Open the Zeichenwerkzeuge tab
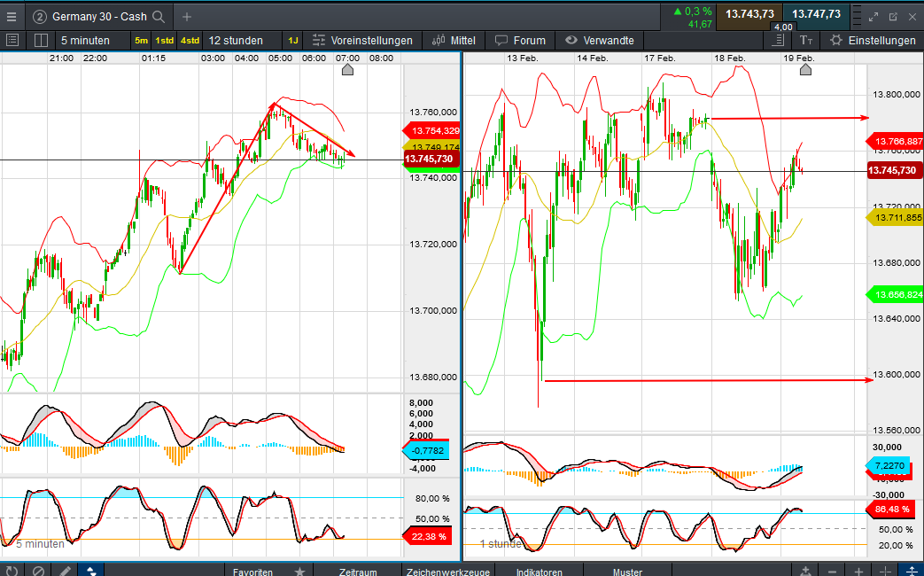The height and width of the screenshot is (576, 924). 448,572
